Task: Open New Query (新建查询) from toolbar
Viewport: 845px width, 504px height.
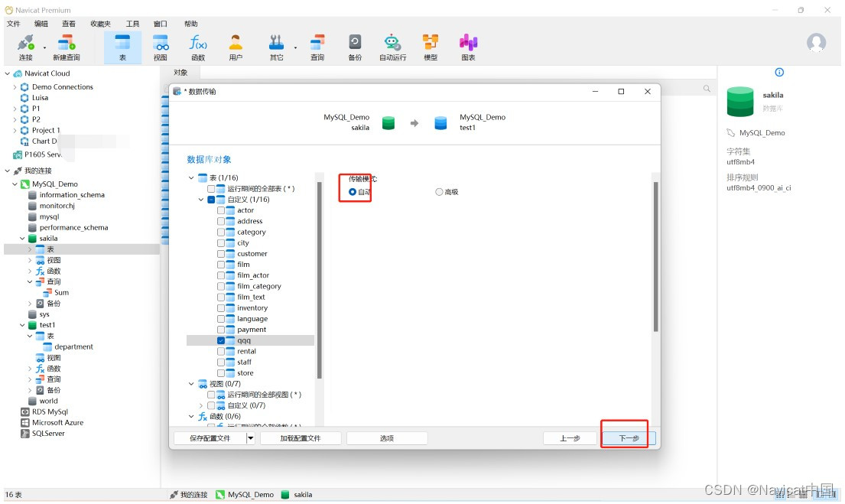Action: point(67,47)
